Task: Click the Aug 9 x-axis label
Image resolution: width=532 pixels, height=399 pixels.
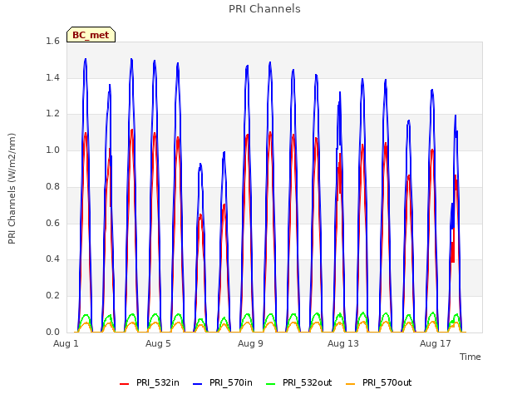Action: pos(250,343)
